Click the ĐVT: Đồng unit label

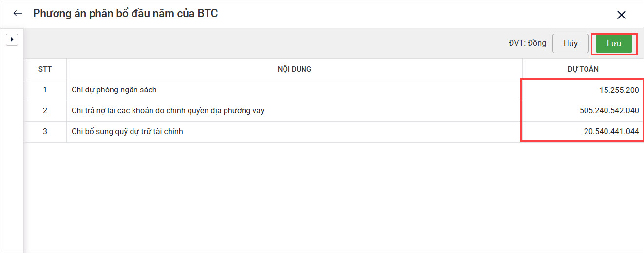click(x=527, y=43)
